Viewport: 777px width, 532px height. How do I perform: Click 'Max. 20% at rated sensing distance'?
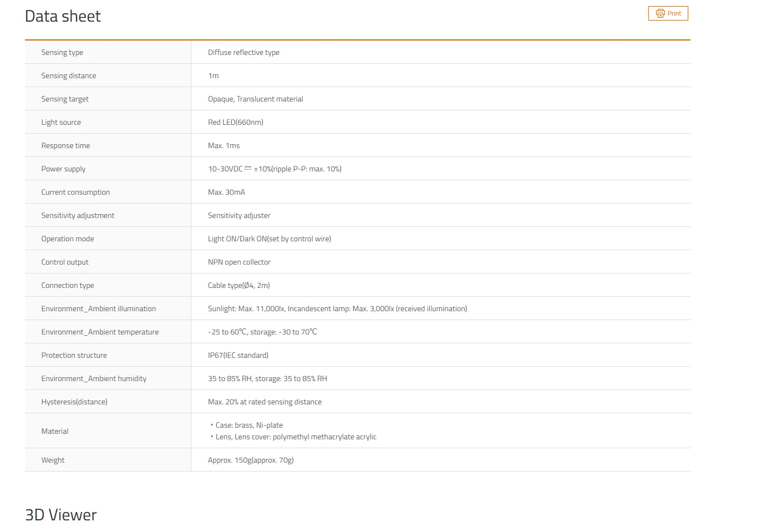(265, 402)
